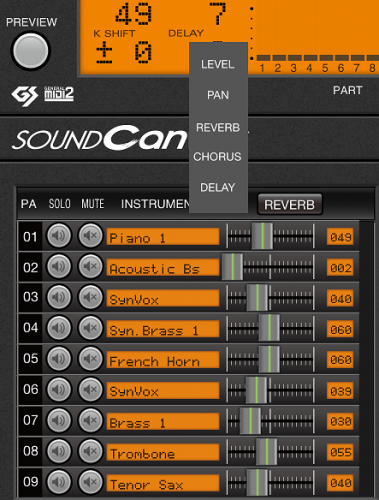Choose DELAY from the popup menu

click(218, 187)
